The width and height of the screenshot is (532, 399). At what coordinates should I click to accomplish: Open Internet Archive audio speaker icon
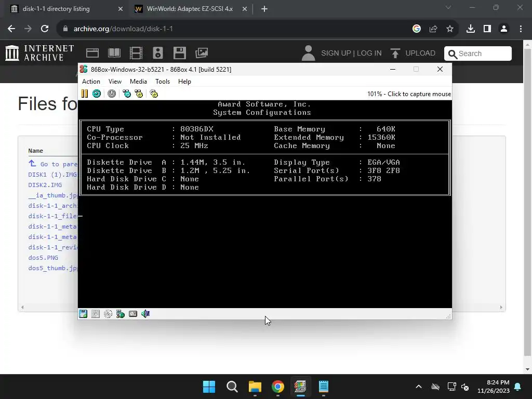click(158, 53)
